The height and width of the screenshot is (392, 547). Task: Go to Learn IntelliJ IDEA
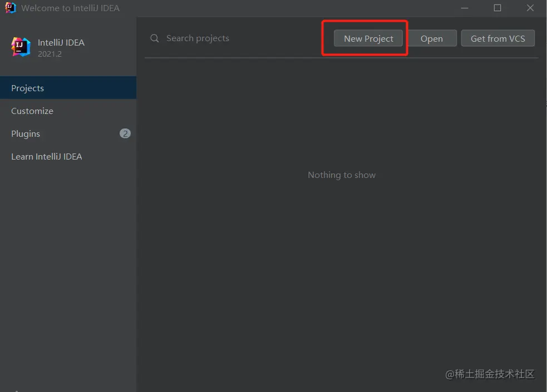tap(68, 156)
